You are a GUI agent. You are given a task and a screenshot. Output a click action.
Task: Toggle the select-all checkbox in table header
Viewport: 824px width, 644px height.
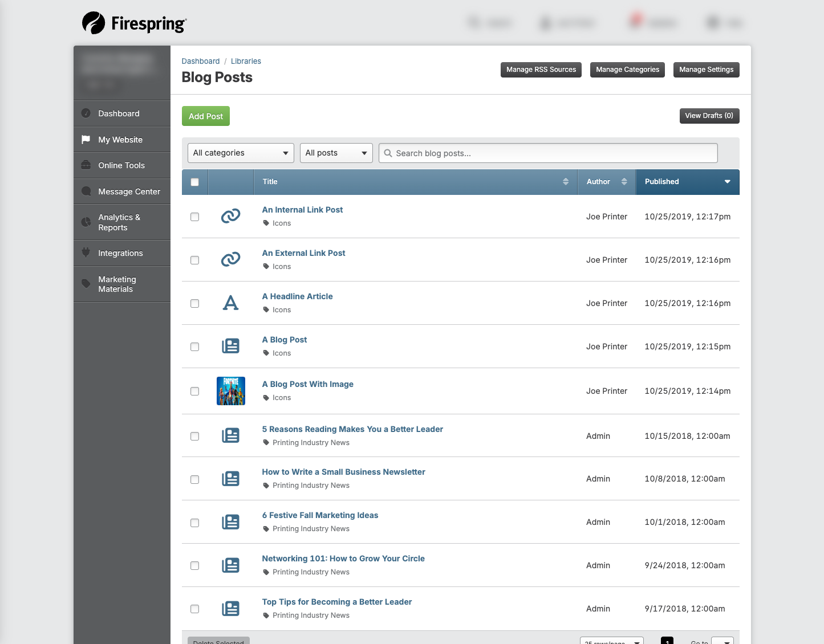195,182
